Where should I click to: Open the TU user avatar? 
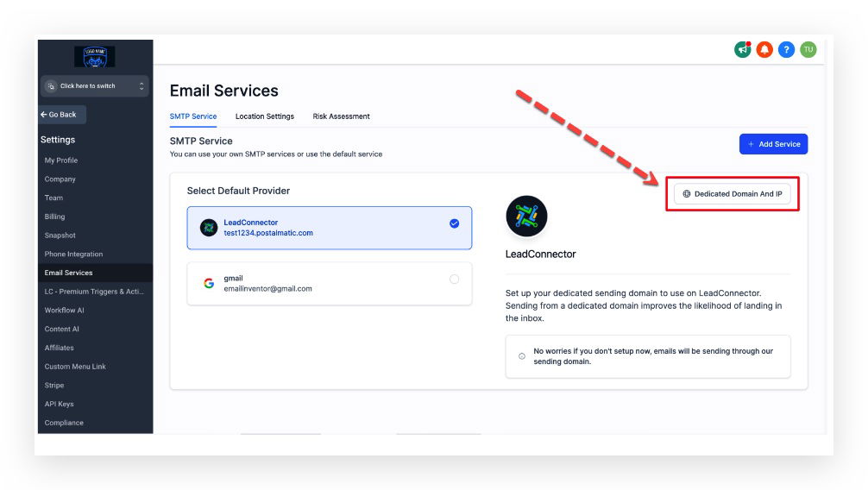pyautogui.click(x=808, y=50)
